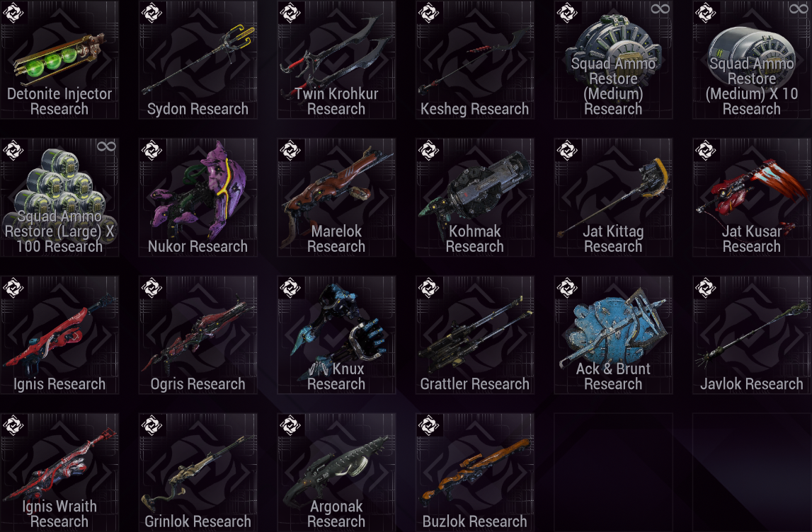Open the Marelok Research tile
Image resolution: width=812 pixels, height=532 pixels.
pyautogui.click(x=336, y=197)
